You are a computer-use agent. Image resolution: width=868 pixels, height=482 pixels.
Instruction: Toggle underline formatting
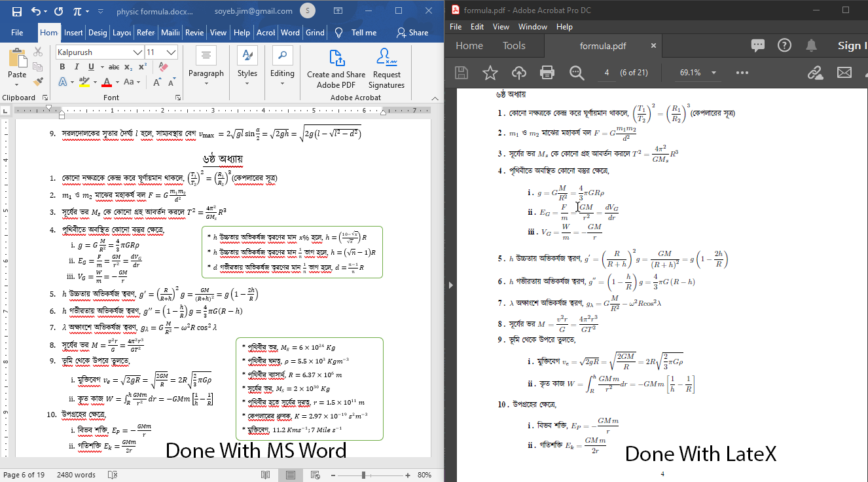pos(91,67)
